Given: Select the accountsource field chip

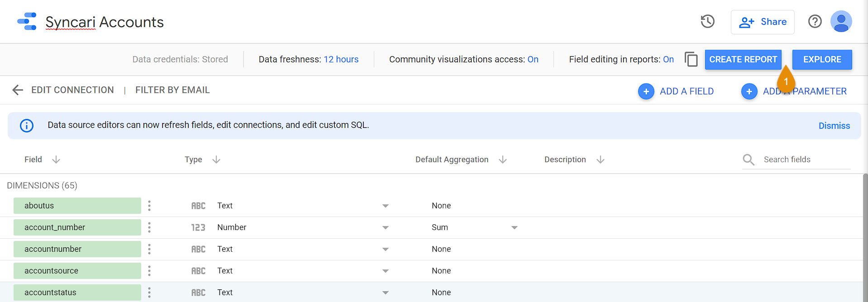Looking at the screenshot, I should (77, 271).
